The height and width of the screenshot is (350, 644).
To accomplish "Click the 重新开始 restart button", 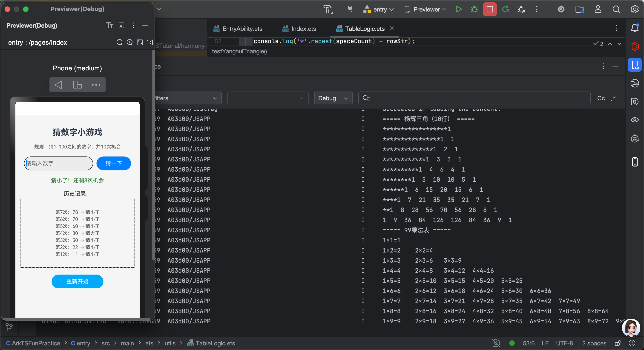I will pos(77,281).
